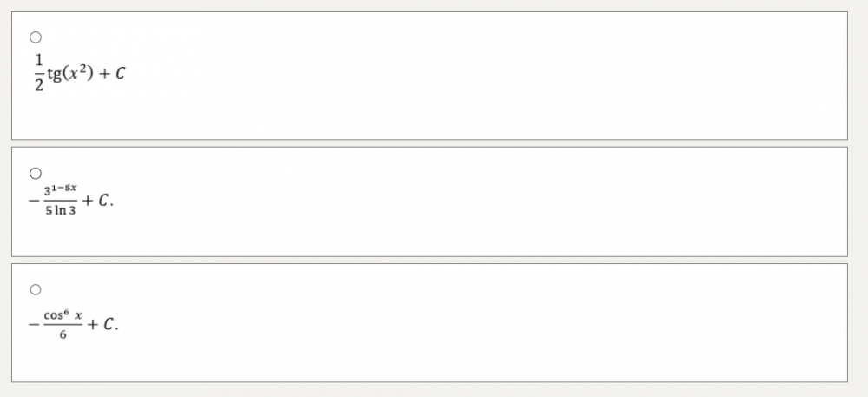Click the cos⁶ x numerator
Image resolution: width=868 pixels, height=397 pixels.
pos(63,315)
